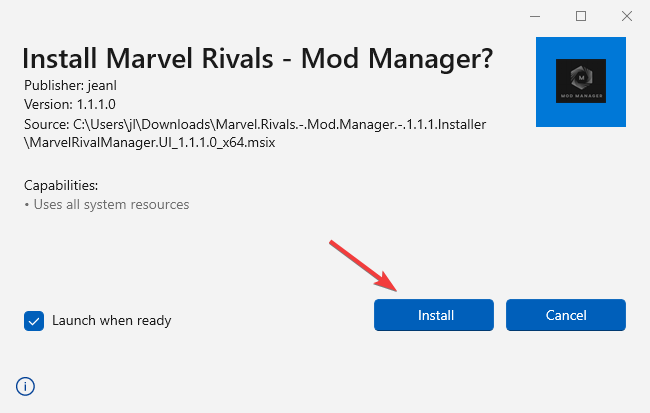
Task: Click the 'Capabilities:' heading
Action: click(x=61, y=185)
